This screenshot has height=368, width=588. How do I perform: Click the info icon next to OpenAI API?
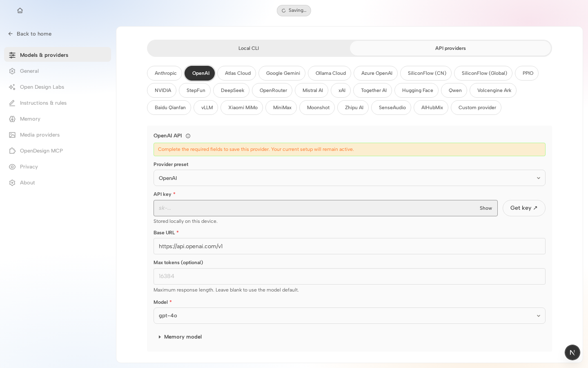pos(188,136)
